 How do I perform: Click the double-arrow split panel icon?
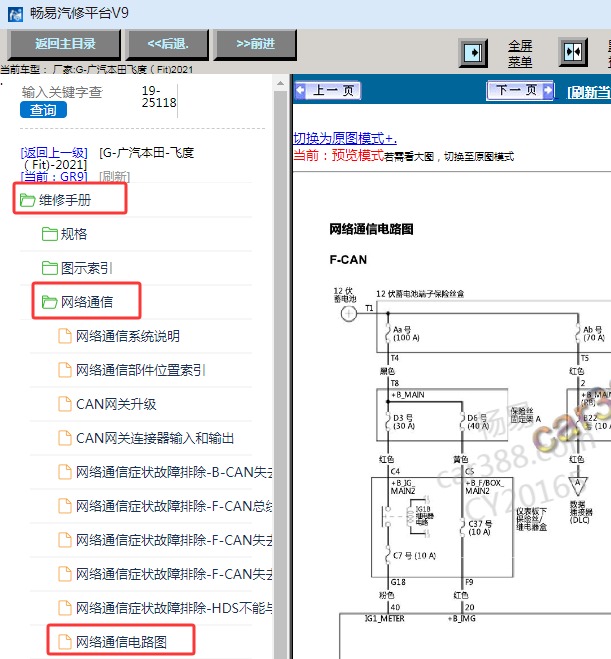573,52
